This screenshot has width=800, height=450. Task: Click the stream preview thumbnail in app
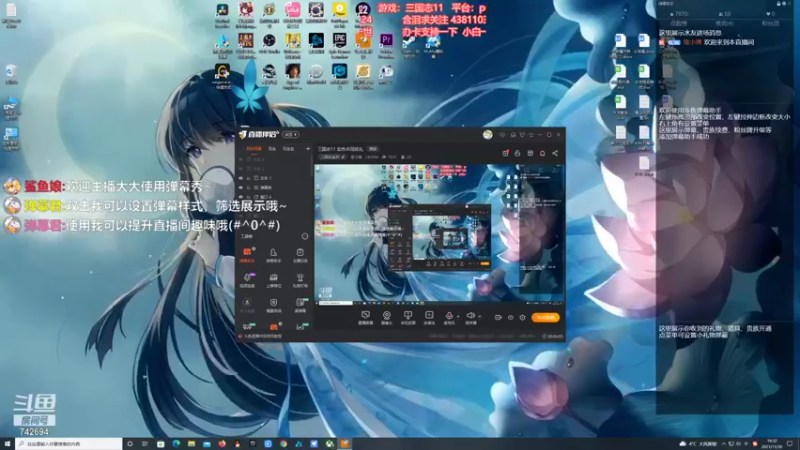pos(439,233)
